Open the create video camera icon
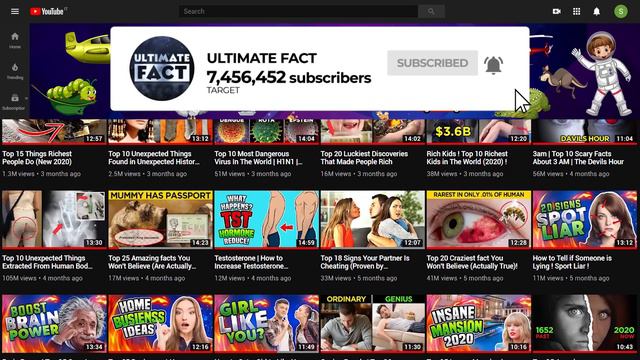 click(x=556, y=11)
